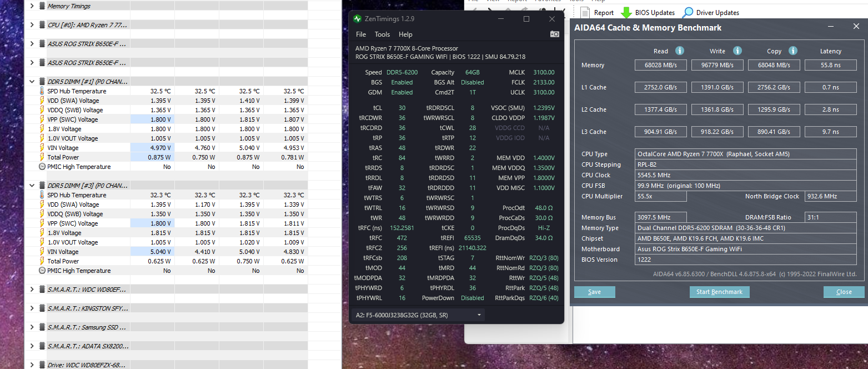Collapse the DDR5 DIMM [#3] sensor group
Screen dimensions: 868x369
click(32, 185)
